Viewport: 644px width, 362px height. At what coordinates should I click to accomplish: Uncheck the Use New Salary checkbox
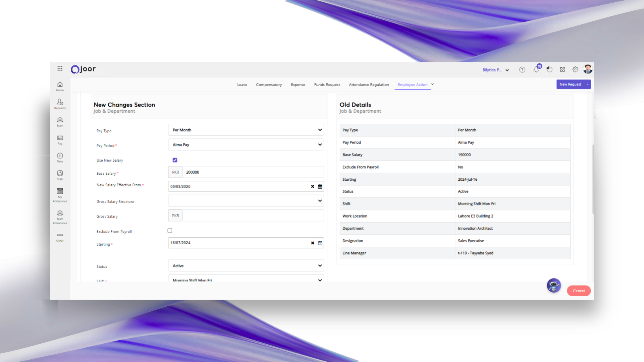point(175,160)
